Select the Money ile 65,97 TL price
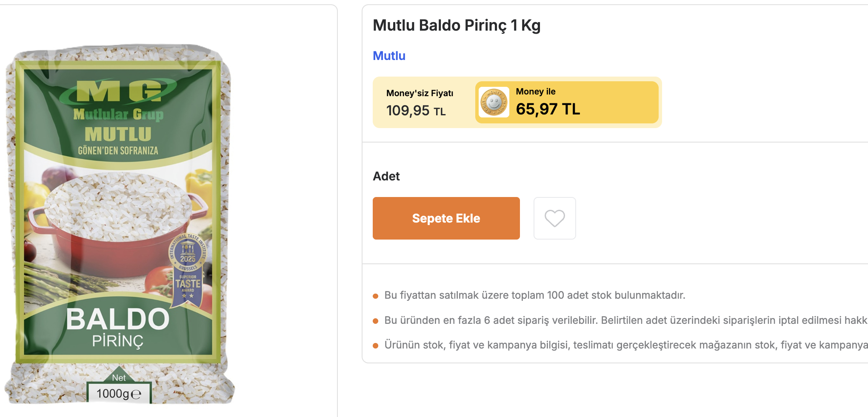Image resolution: width=868 pixels, height=417 pixels. point(548,109)
